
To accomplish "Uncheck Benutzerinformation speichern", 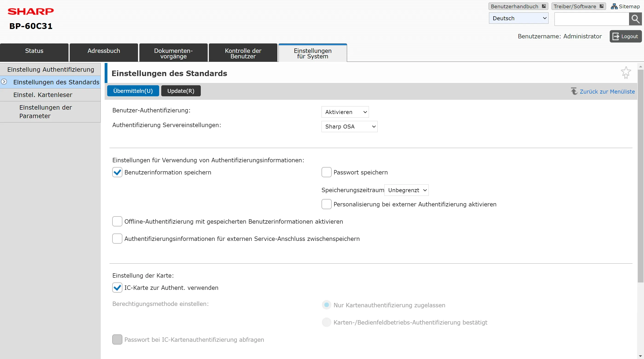I will [x=117, y=172].
